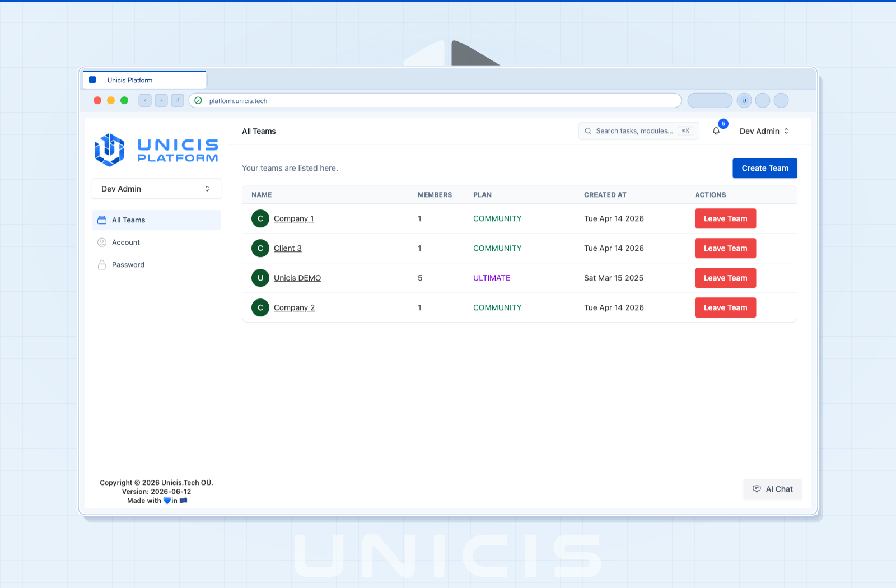Leave Team for Client 3
This screenshot has width=896, height=588.
coord(725,248)
